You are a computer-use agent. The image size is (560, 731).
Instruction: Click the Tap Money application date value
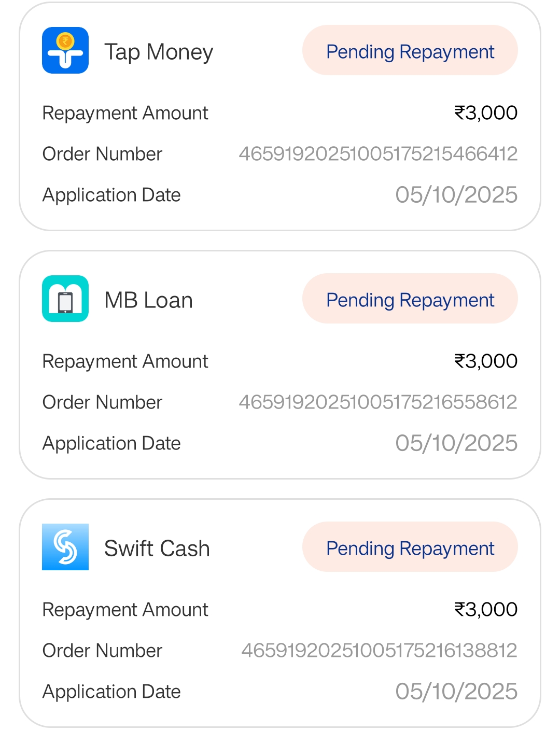point(456,195)
